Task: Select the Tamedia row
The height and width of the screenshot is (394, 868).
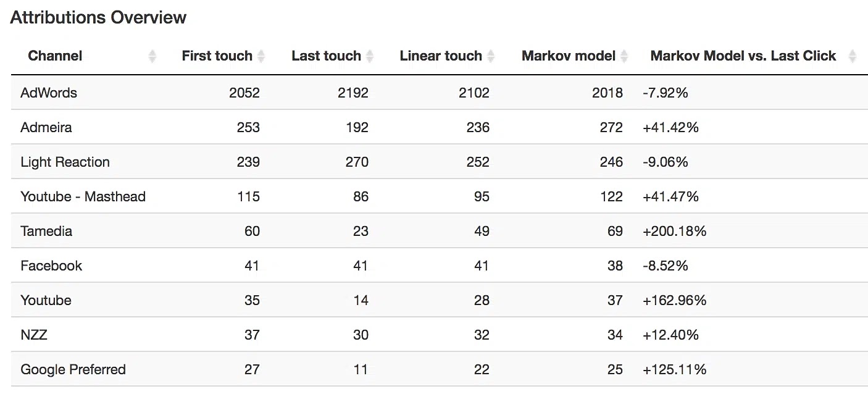Action: point(46,231)
